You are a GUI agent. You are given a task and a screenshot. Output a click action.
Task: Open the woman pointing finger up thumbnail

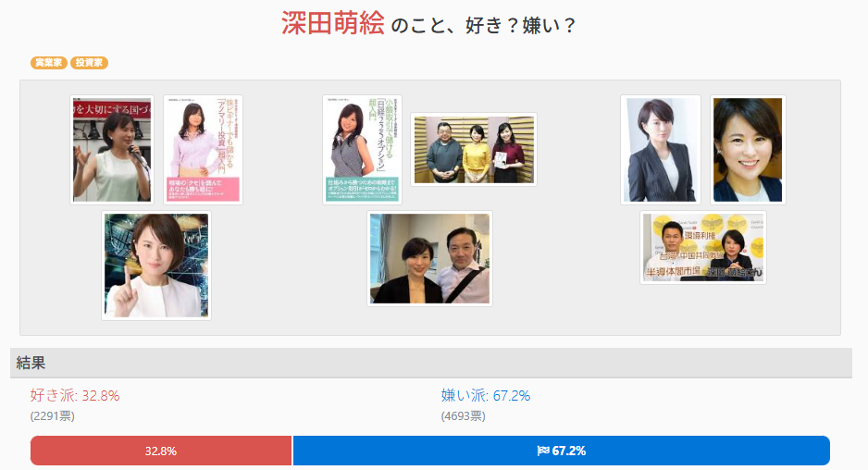tap(156, 266)
